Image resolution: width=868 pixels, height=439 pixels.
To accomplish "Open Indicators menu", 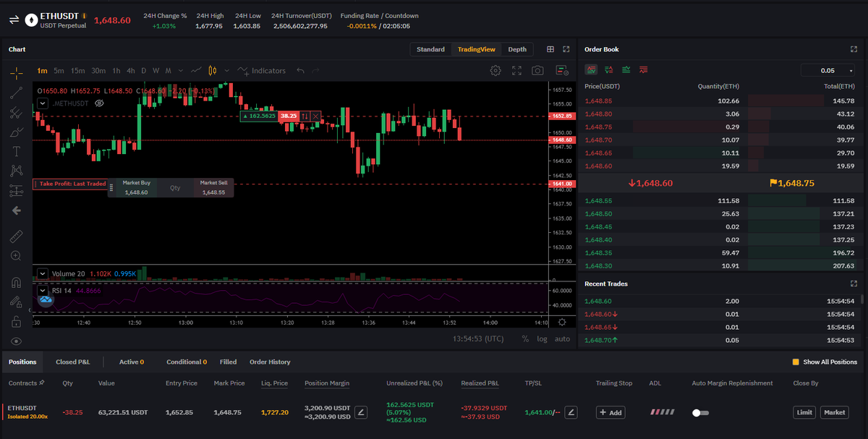I will tap(262, 71).
